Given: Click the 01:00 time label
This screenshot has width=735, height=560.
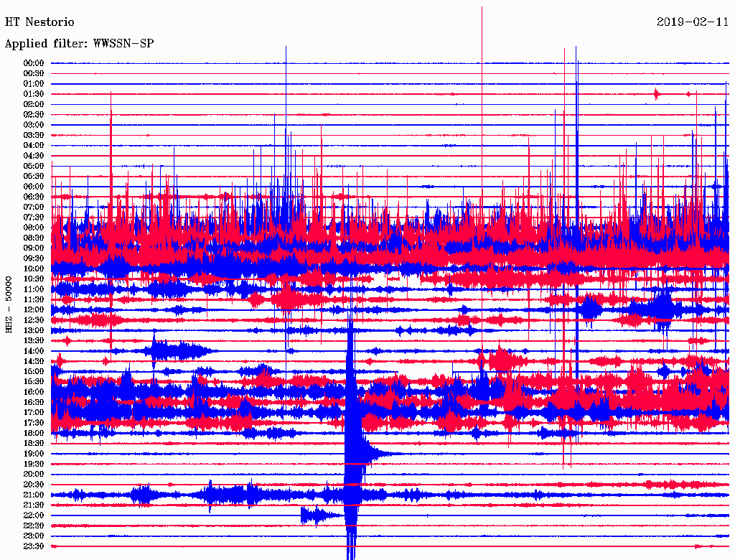Looking at the screenshot, I should (34, 84).
